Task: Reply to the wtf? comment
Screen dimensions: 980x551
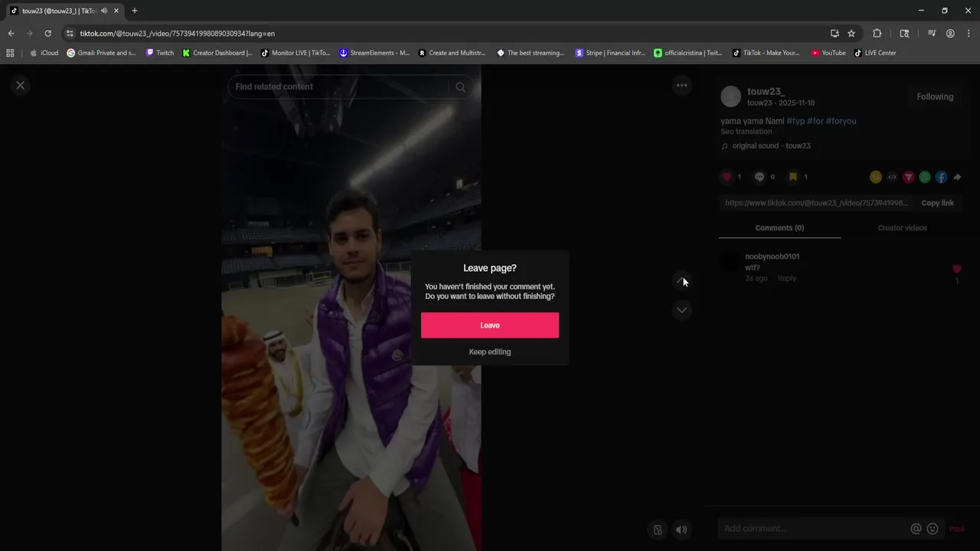Action: 787,279
